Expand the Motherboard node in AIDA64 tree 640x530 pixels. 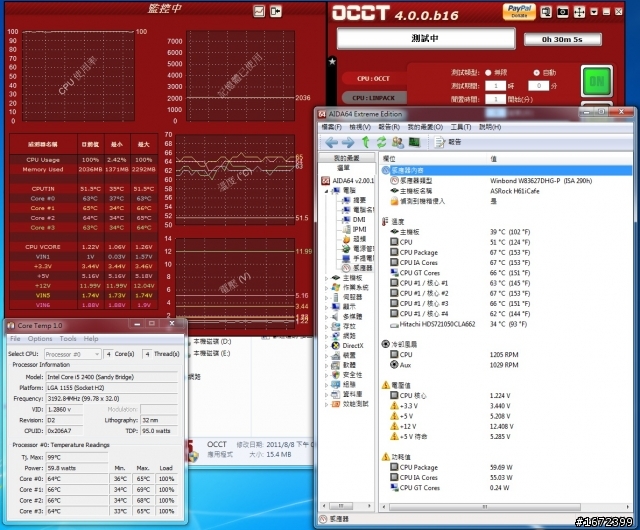tap(327, 278)
